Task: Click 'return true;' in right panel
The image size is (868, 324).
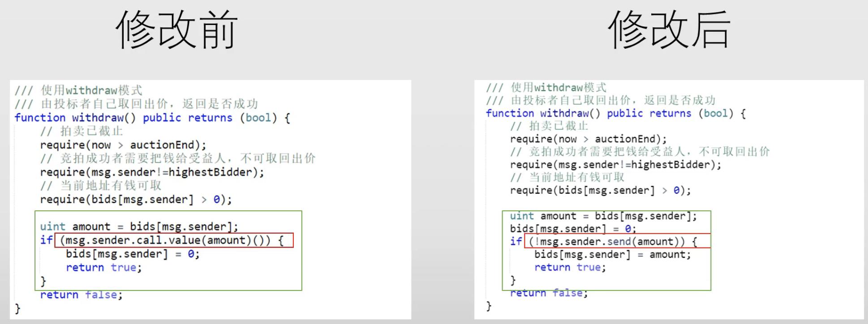Action: coord(570,268)
